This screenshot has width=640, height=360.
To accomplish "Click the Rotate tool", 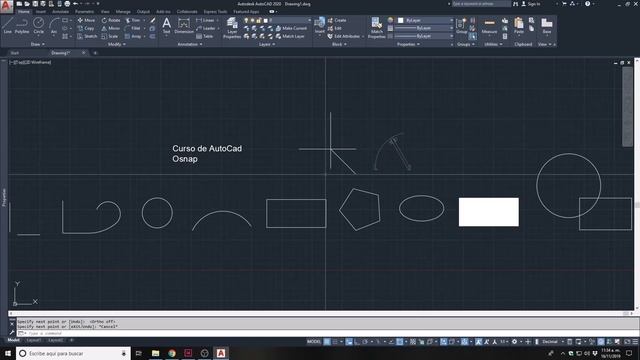I will point(111,20).
